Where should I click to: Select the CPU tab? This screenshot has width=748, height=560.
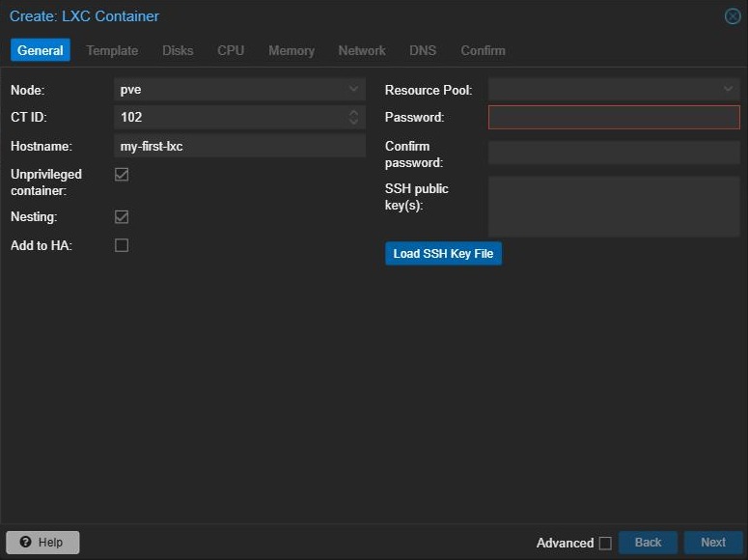231,50
